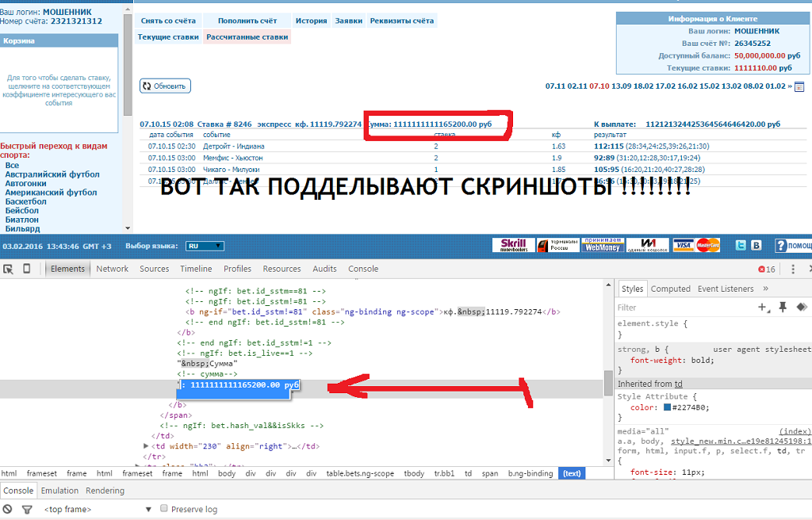This screenshot has height=520, width=812.
Task: Open the calendar icon beside dates
Action: click(x=799, y=86)
